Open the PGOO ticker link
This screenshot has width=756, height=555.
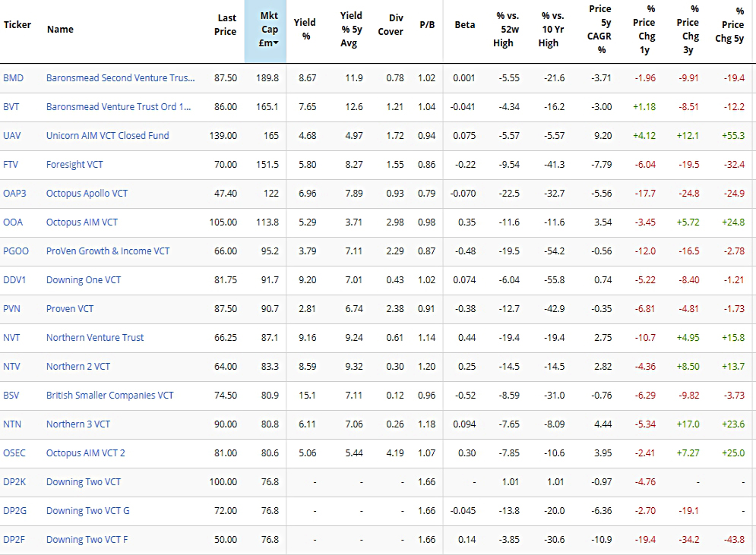[x=16, y=251]
